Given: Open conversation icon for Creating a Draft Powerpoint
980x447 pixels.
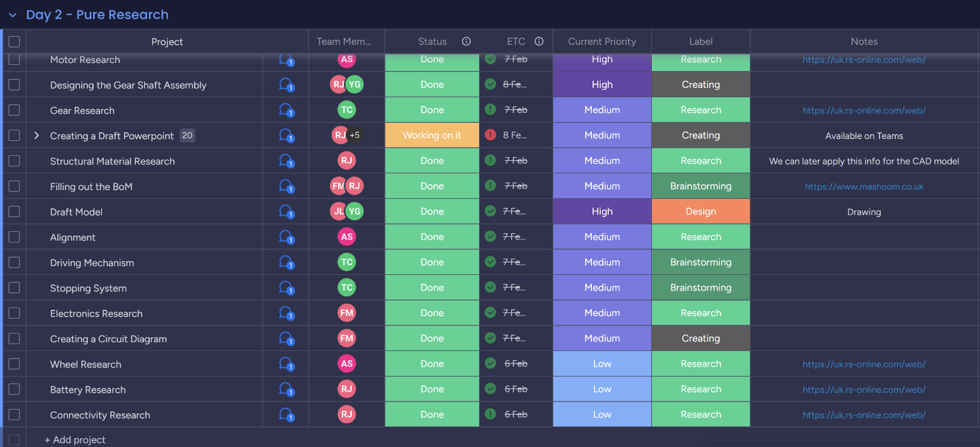Looking at the screenshot, I should (286, 136).
